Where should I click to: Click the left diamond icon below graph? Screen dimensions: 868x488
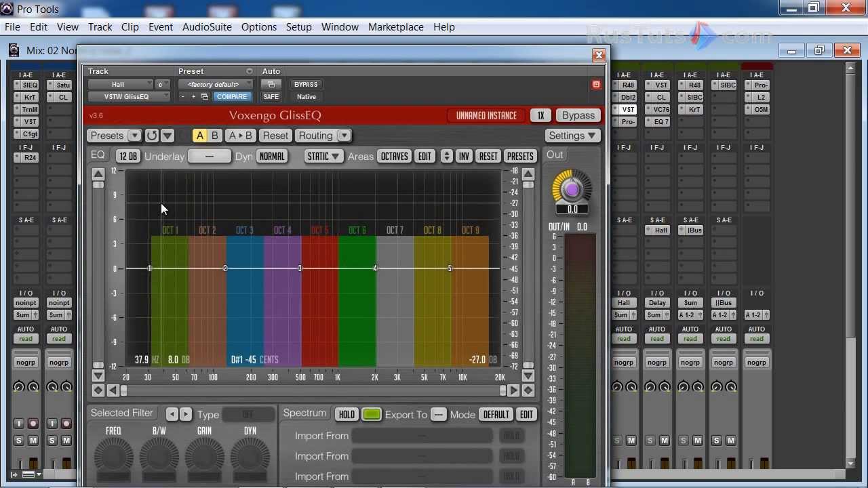(98, 390)
